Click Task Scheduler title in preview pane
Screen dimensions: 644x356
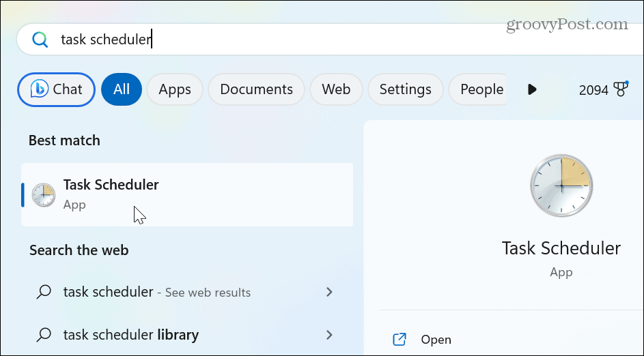[x=561, y=248]
